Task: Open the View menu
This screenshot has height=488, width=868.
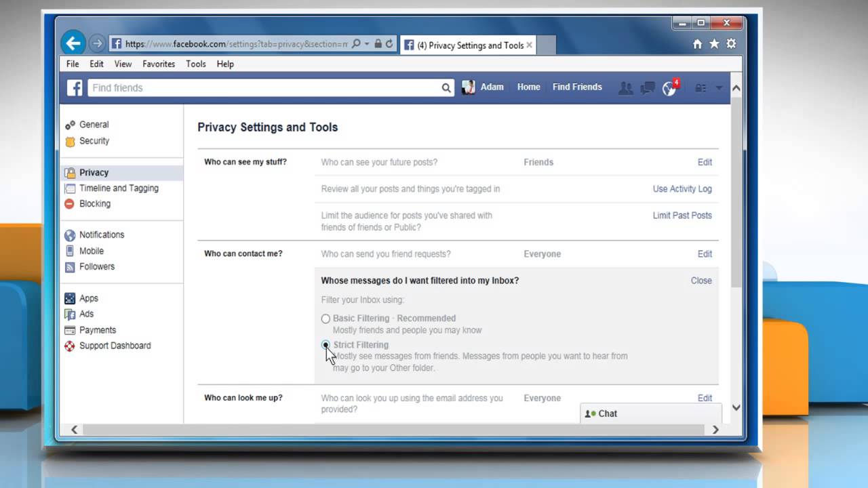Action: click(123, 64)
